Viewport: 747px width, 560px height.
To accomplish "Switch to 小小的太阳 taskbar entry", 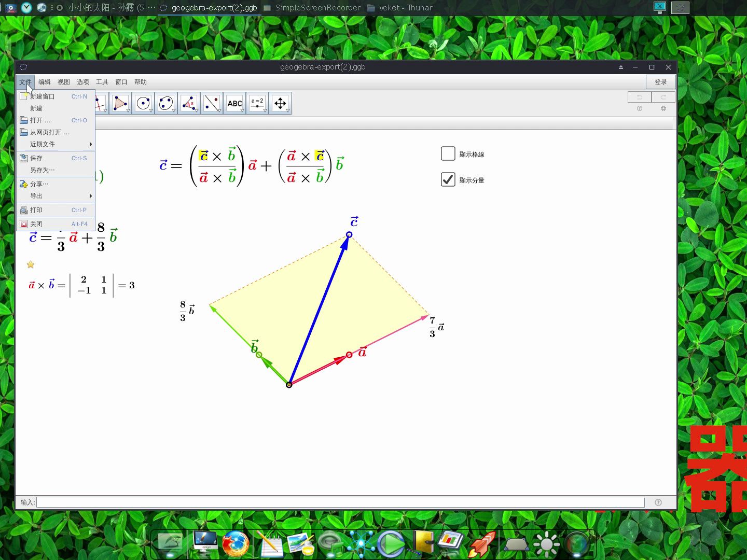I will pyautogui.click(x=106, y=8).
